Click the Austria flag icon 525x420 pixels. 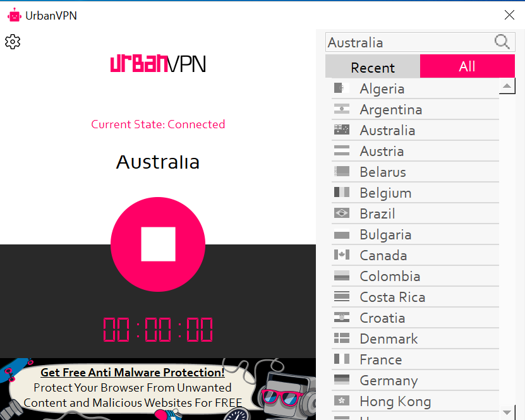pyautogui.click(x=342, y=151)
